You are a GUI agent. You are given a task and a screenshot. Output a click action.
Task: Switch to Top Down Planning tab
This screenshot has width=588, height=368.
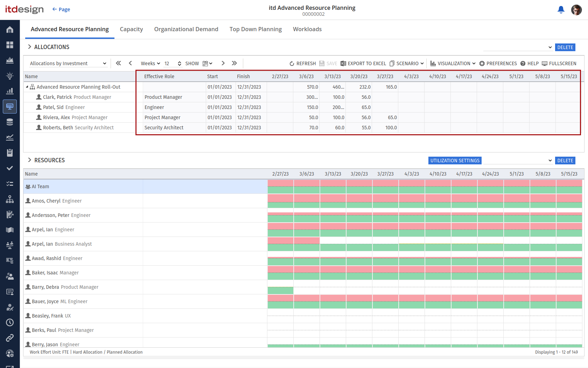coord(255,29)
